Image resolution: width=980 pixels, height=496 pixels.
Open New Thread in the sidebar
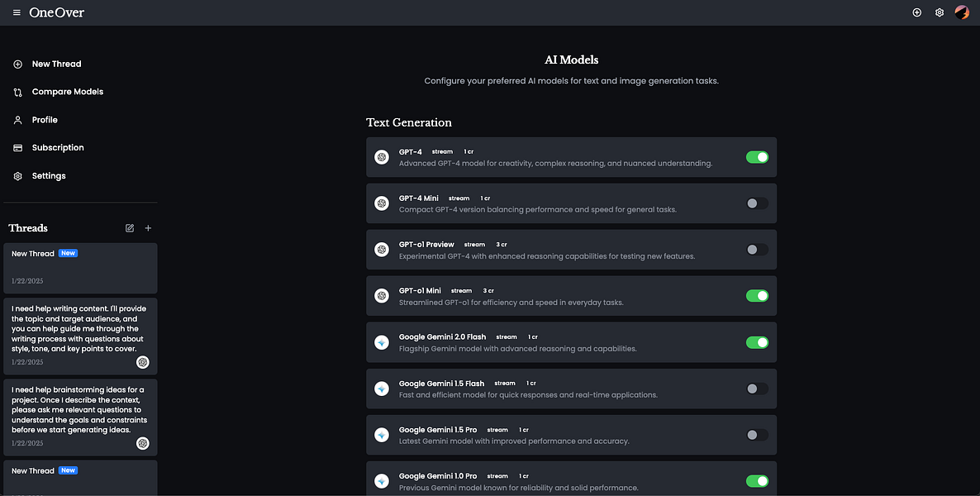click(x=56, y=64)
